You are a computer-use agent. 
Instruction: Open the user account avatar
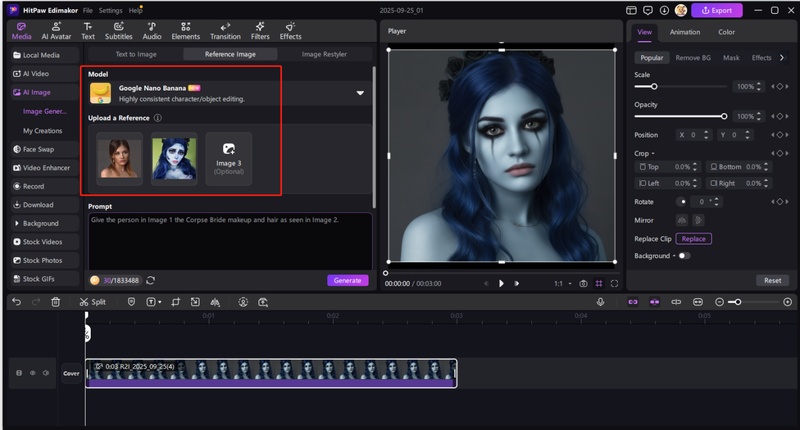(x=681, y=10)
